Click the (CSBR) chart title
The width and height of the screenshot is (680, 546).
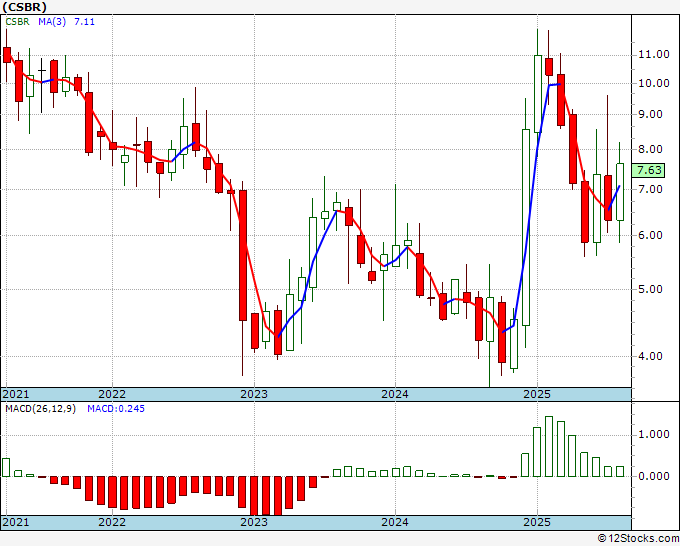click(24, 7)
